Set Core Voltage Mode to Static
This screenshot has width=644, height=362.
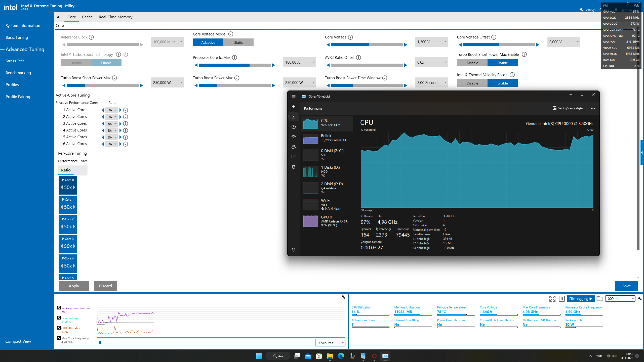pyautogui.click(x=238, y=42)
